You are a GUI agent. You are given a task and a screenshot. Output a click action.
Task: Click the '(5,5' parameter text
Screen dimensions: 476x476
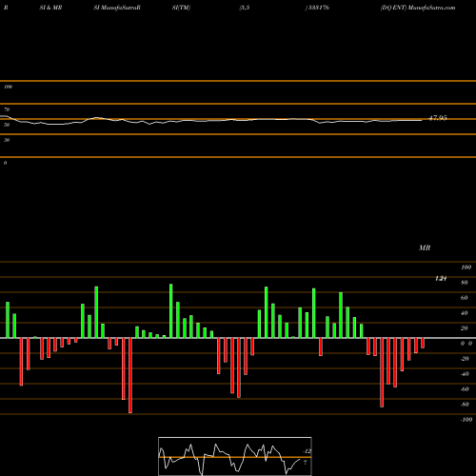coord(245,8)
